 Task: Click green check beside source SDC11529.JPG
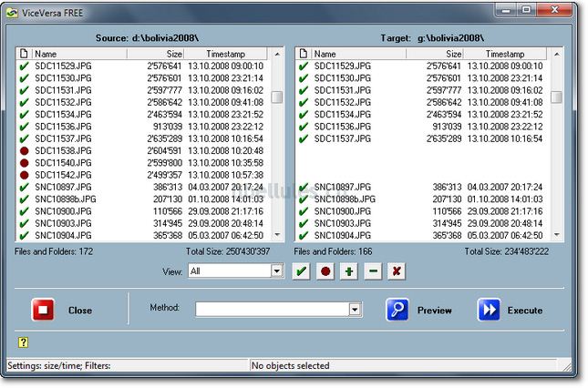click(24, 66)
